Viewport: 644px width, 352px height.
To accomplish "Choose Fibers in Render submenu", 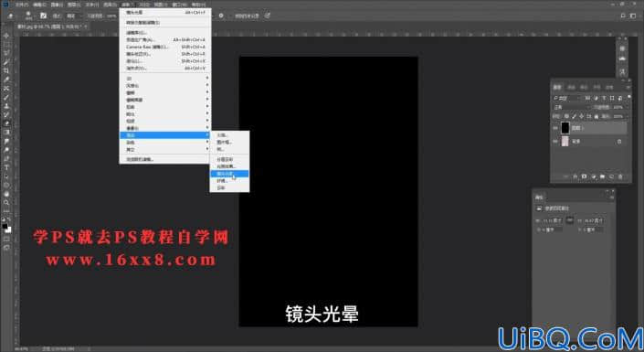I will tap(229, 180).
